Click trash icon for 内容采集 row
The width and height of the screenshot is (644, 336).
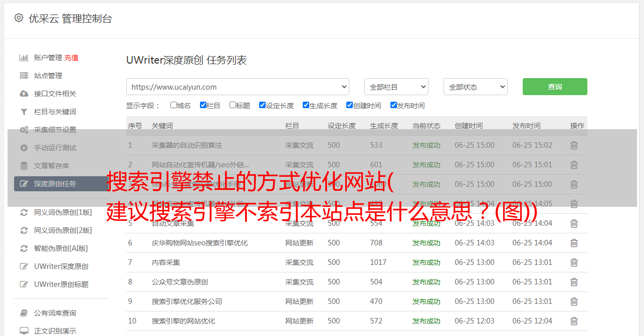(x=574, y=262)
